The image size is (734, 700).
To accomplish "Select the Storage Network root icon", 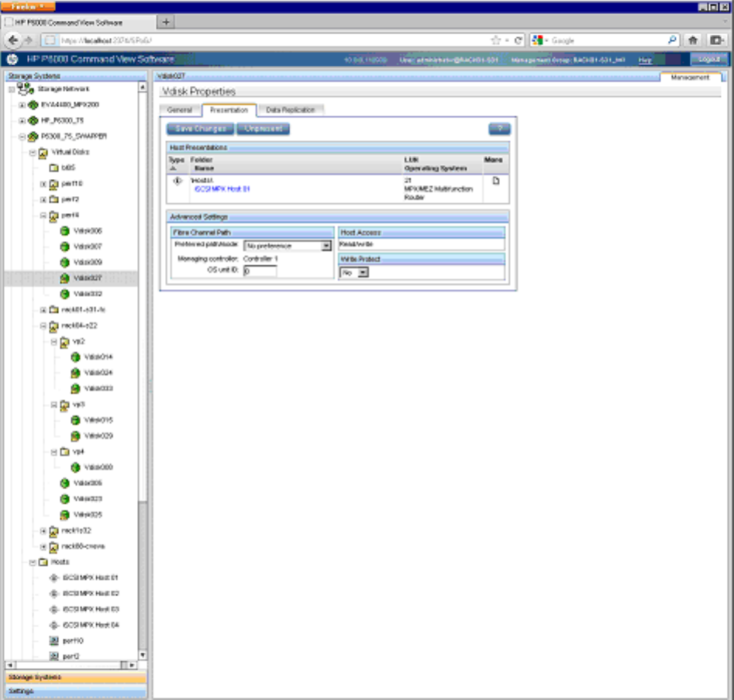I will 25,88.
